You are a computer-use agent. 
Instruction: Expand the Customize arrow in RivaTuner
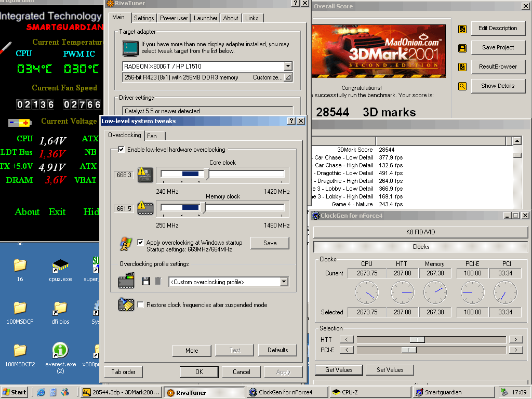pyautogui.click(x=288, y=77)
